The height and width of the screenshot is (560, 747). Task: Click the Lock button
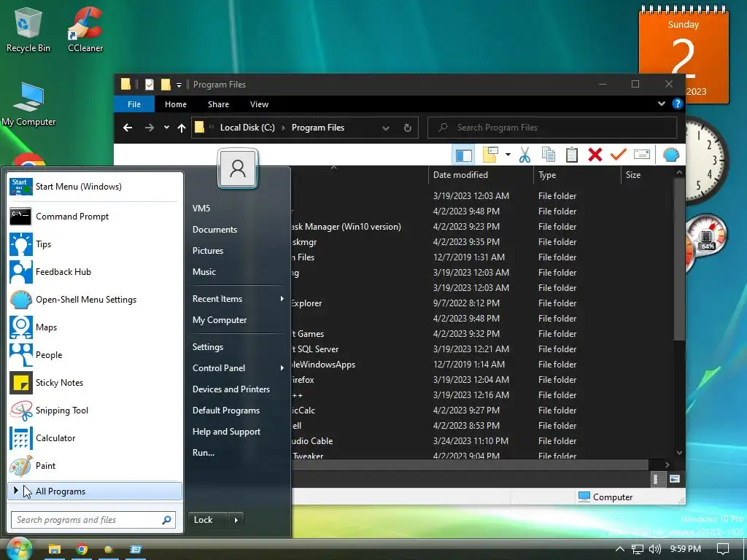click(208, 520)
